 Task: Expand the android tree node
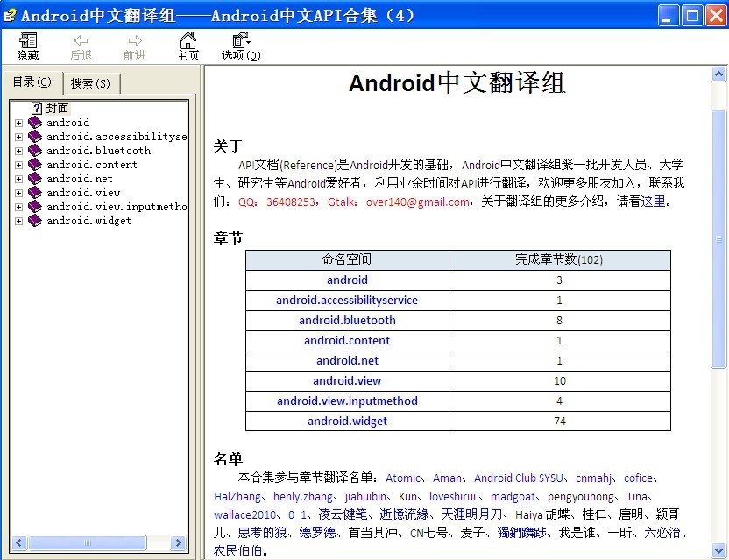click(18, 122)
